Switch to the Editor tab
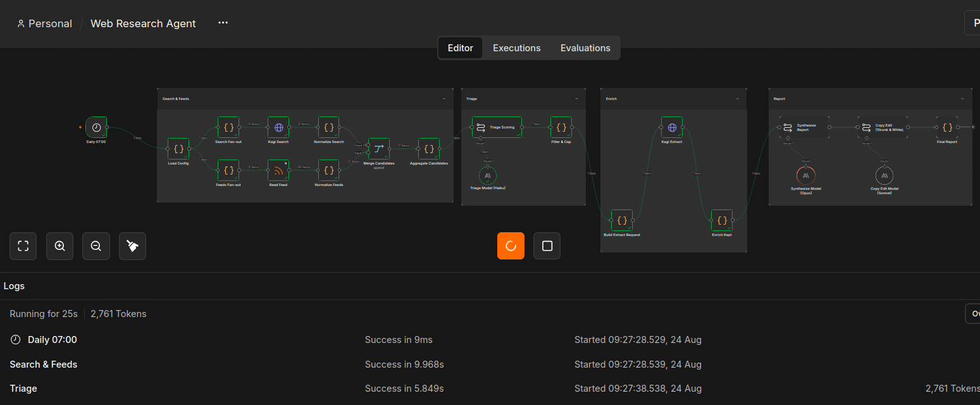Viewport: 980px width, 405px height. 461,48
